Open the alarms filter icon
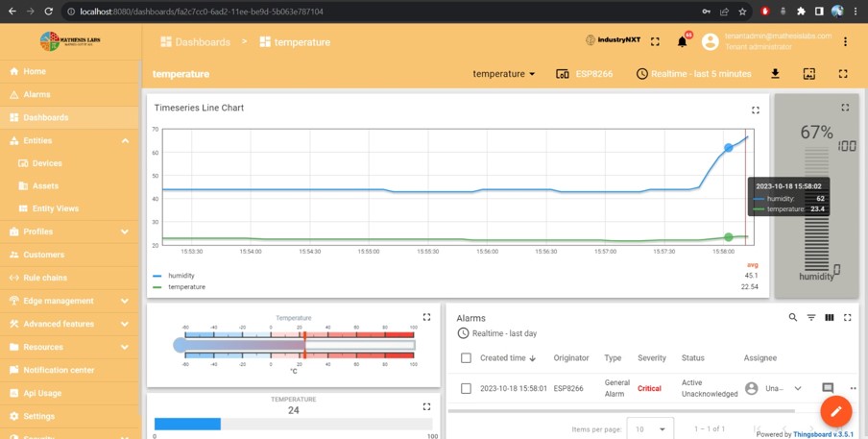 810,318
